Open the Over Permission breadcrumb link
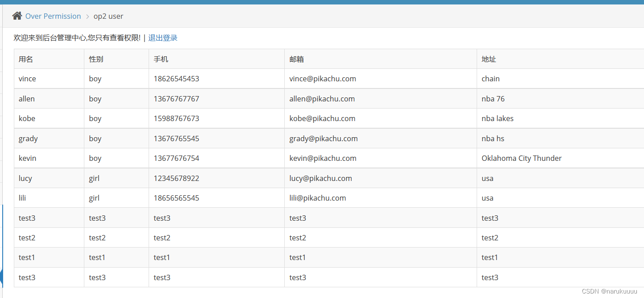The image size is (644, 298). [x=53, y=16]
